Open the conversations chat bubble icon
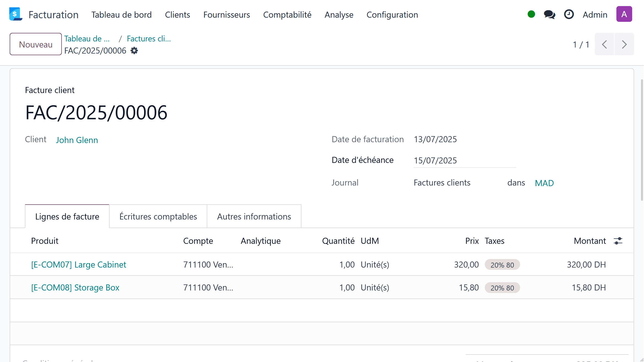The width and height of the screenshot is (644, 362). [x=549, y=14]
